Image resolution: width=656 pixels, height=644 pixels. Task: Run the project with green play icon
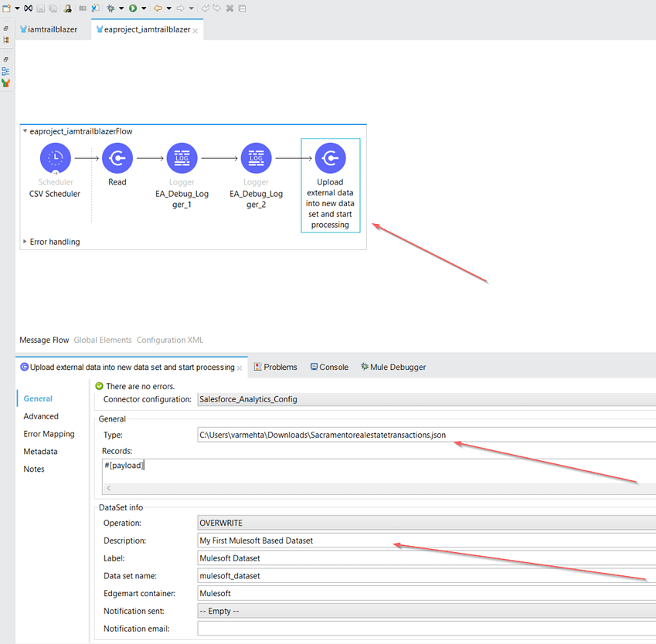pos(133,8)
